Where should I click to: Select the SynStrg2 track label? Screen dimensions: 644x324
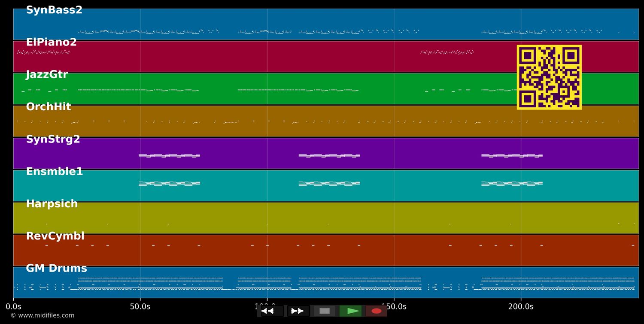coord(53,139)
